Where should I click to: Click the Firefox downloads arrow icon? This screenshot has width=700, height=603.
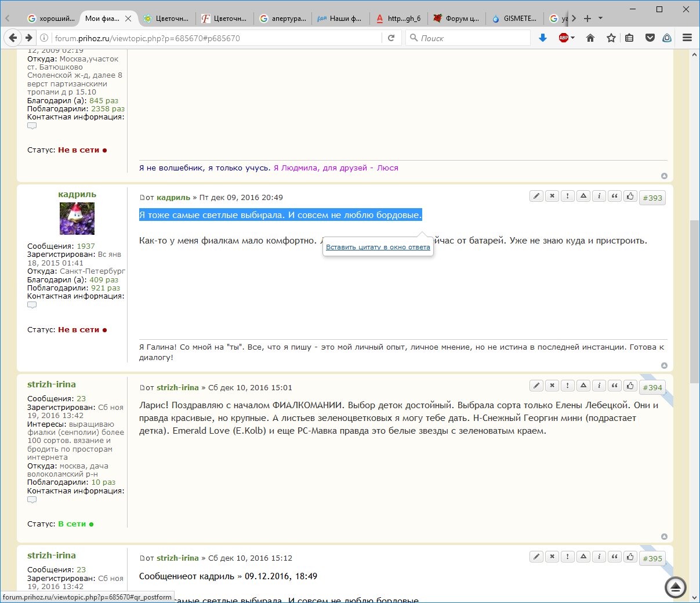tap(543, 38)
